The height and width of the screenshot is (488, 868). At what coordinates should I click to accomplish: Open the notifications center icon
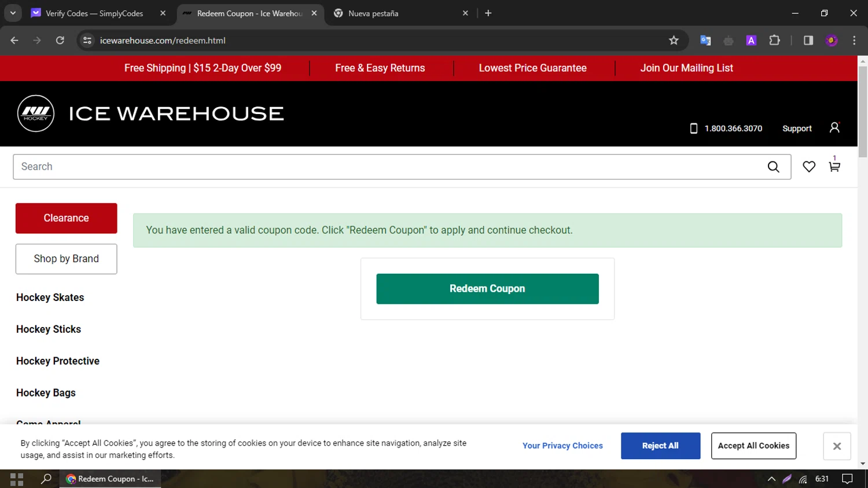pos(847,479)
